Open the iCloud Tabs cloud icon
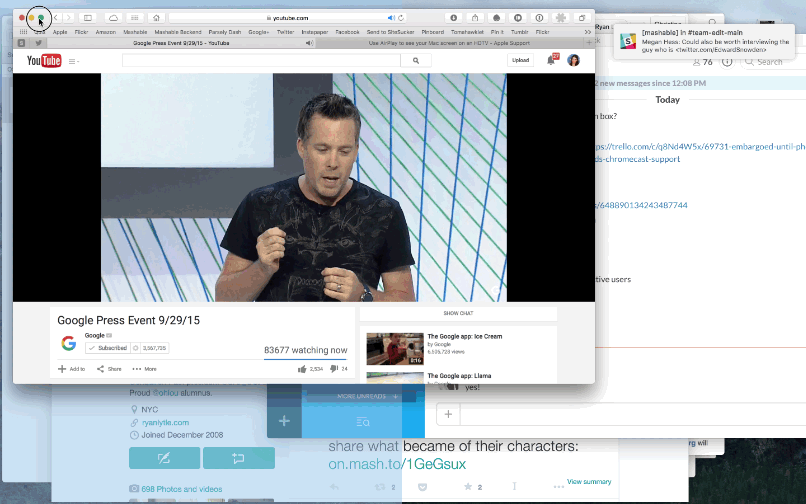 pyautogui.click(x=113, y=17)
